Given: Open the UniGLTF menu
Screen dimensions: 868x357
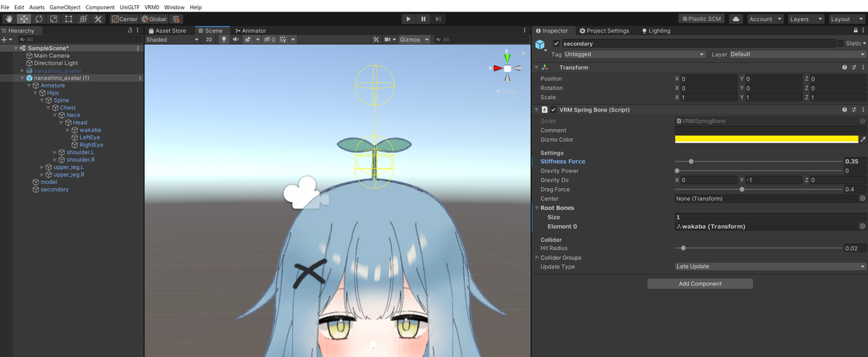Looking at the screenshot, I should [130, 7].
